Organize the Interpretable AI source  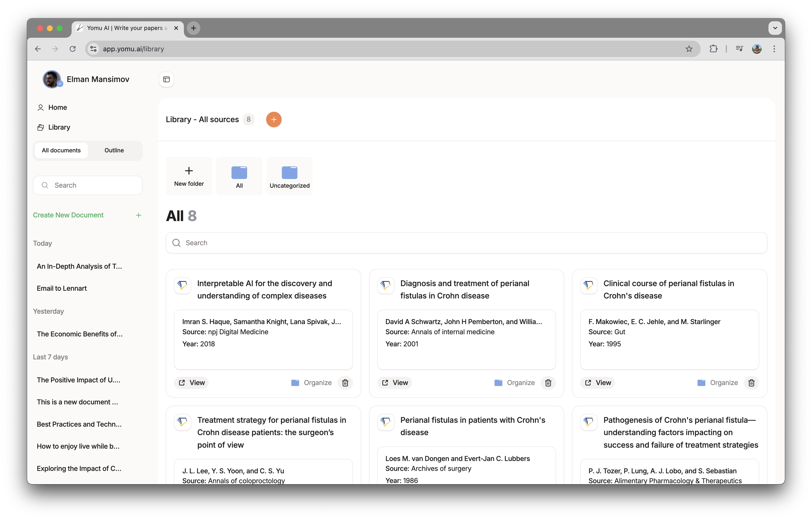311,383
